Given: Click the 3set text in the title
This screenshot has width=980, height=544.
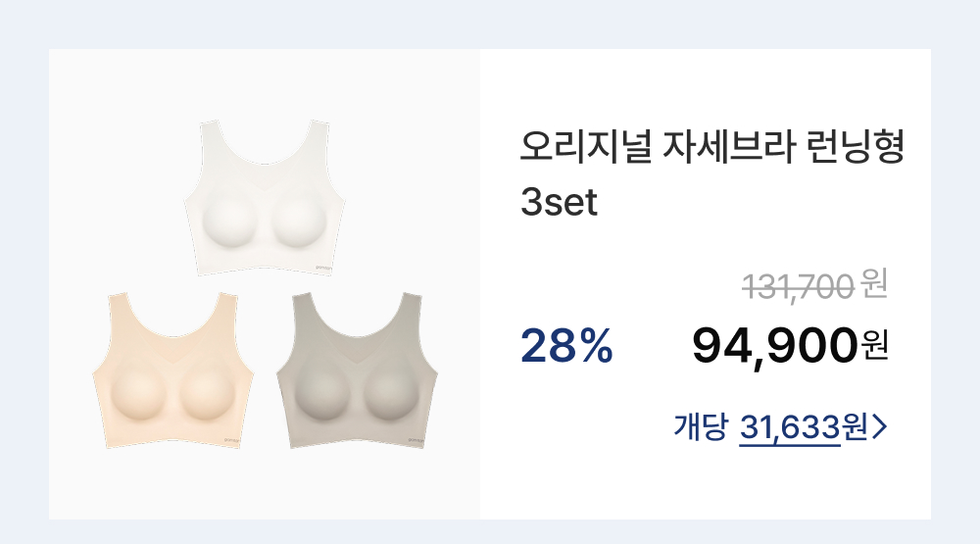Looking at the screenshot, I should (x=559, y=204).
